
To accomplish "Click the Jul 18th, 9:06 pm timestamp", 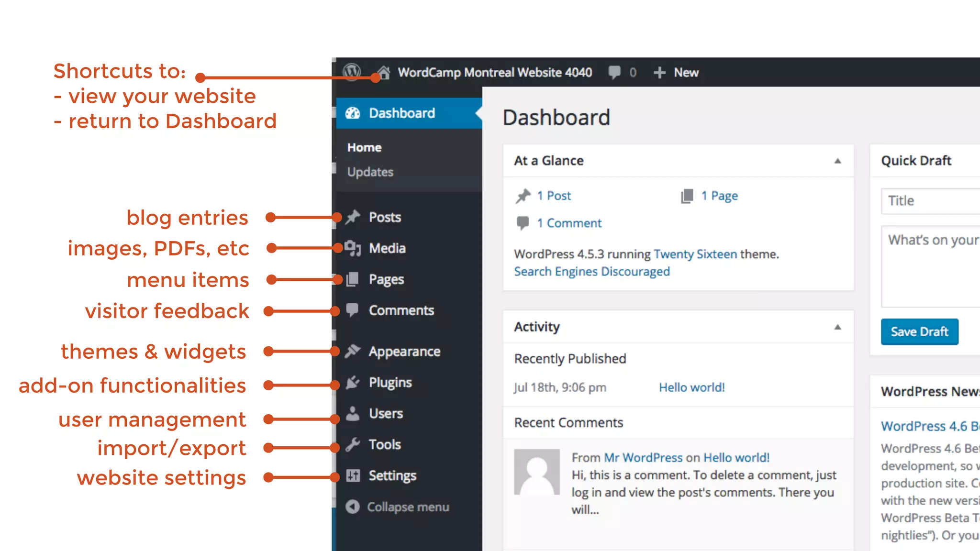I will 560,387.
